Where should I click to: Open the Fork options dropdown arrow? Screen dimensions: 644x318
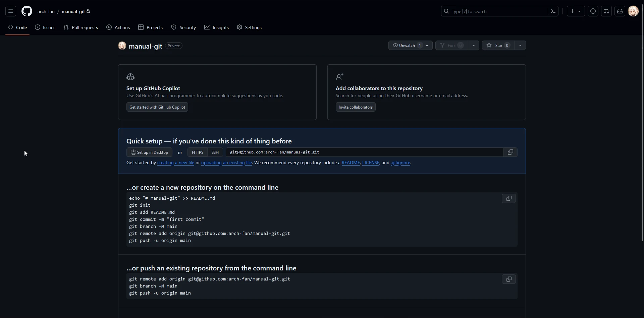click(x=474, y=45)
